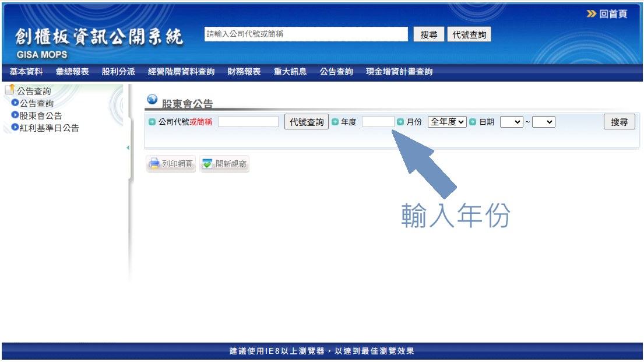Click the double-arrow icon beside 回首頁
The height and width of the screenshot is (362, 644).
point(591,14)
